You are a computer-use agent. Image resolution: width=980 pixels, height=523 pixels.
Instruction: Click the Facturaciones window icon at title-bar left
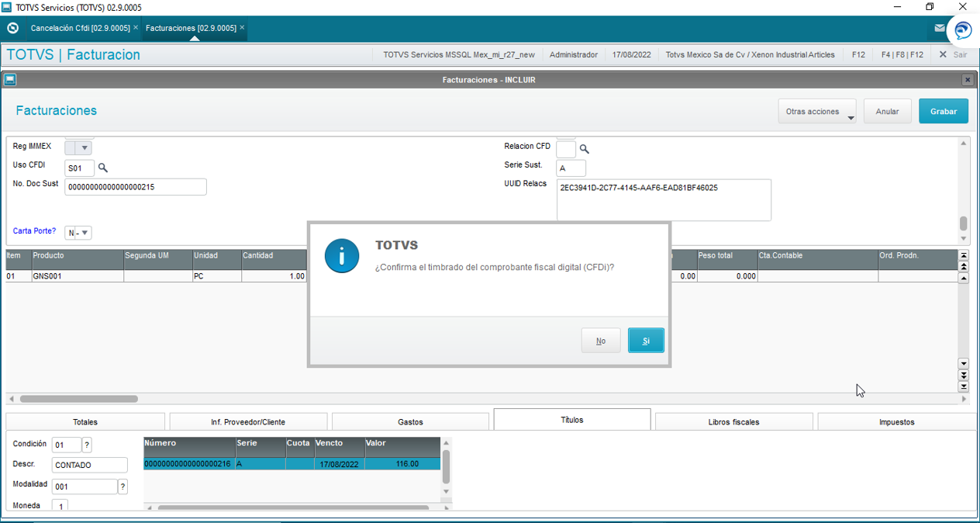coord(10,80)
